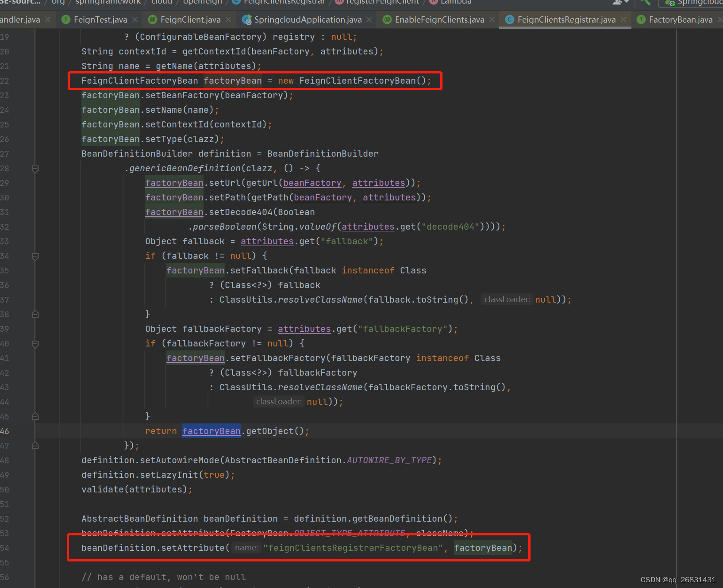Click the Spring class icon on SpringcloudApplication.java tab
Screen dimensions: 723x588
[x=246, y=20]
